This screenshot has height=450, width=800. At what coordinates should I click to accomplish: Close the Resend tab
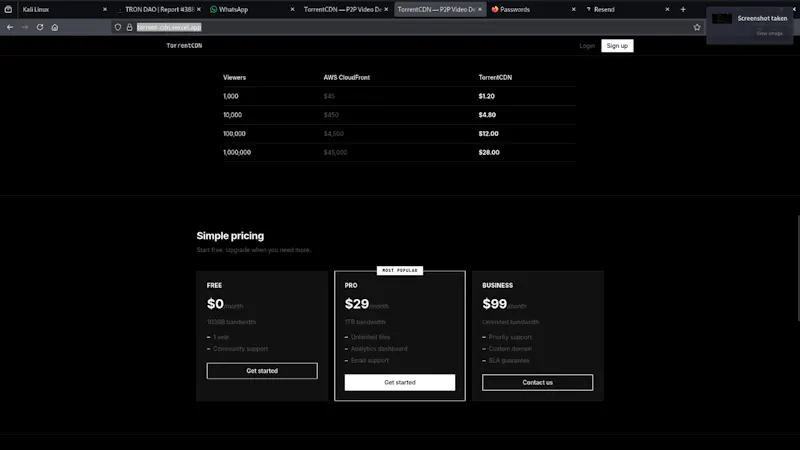(x=667, y=9)
